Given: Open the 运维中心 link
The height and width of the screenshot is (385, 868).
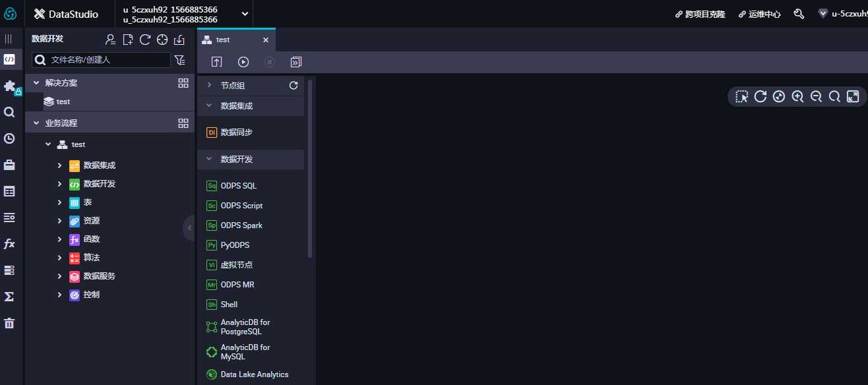Looking at the screenshot, I should coord(759,14).
